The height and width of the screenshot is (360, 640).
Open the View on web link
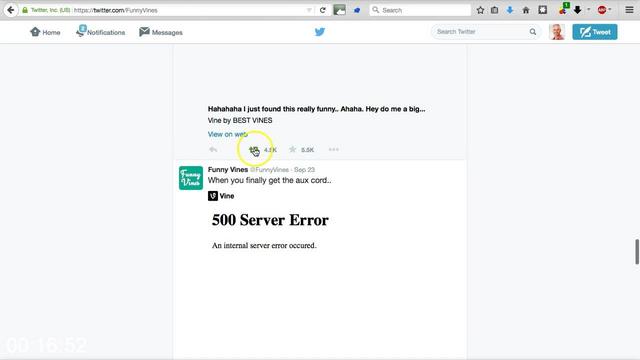pos(227,134)
